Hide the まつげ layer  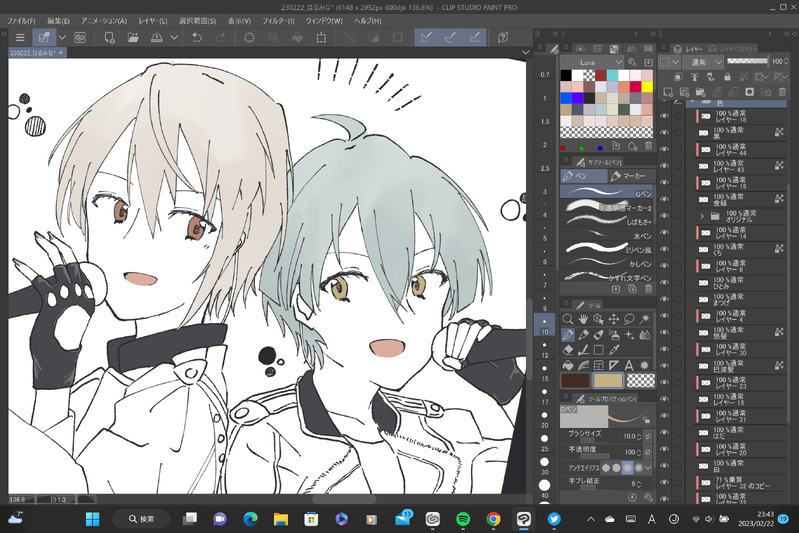pyautogui.click(x=664, y=299)
